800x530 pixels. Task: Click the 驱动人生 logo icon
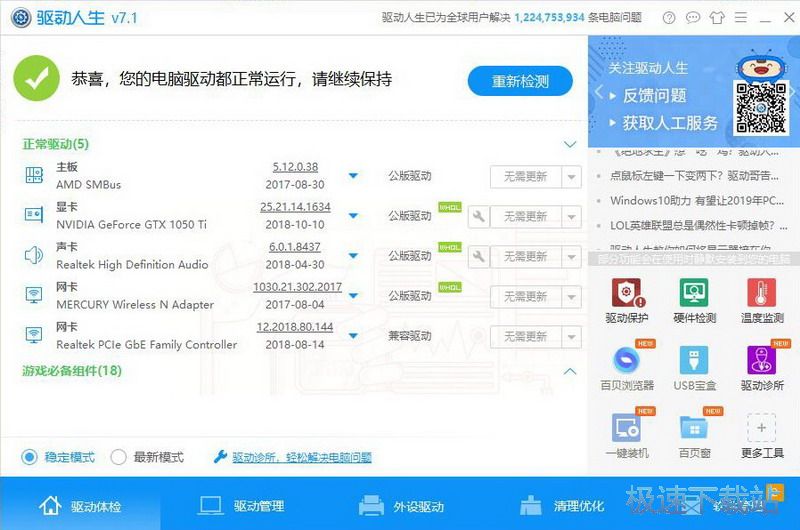[x=21, y=18]
